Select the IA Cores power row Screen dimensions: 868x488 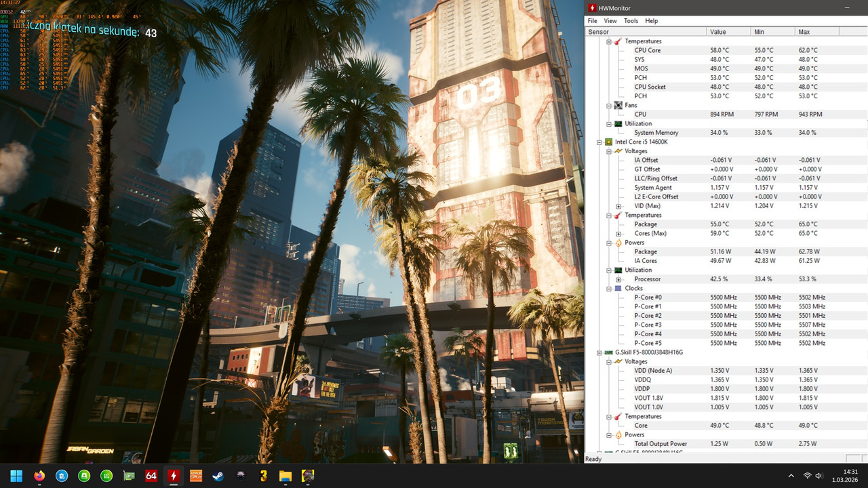click(725, 261)
